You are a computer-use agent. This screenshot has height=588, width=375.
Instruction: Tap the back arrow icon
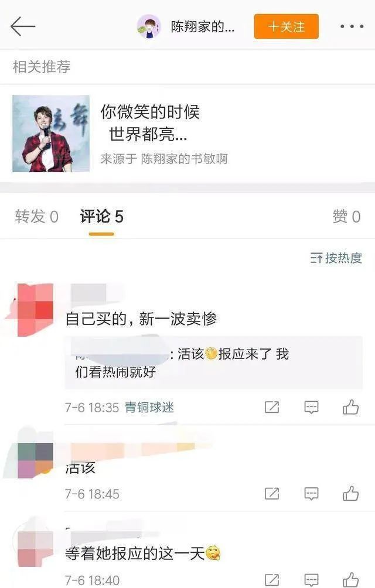[23, 26]
